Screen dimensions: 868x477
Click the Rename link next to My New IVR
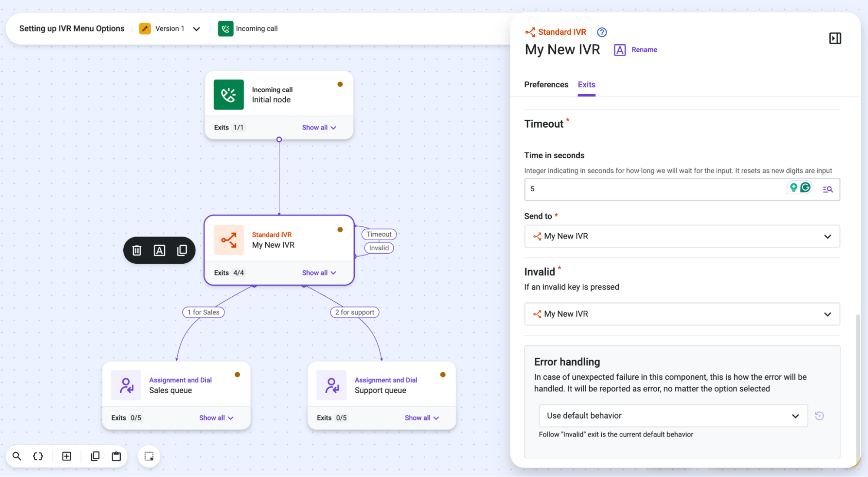644,50
